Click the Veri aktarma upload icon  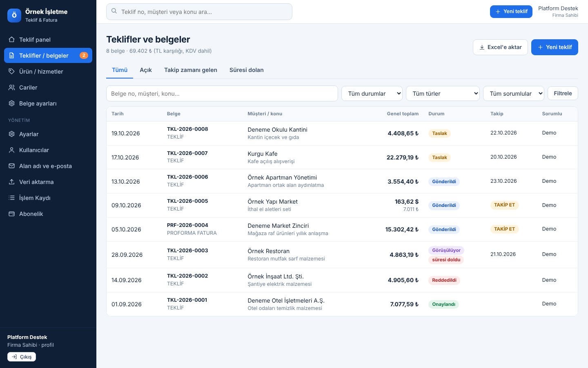coord(12,182)
